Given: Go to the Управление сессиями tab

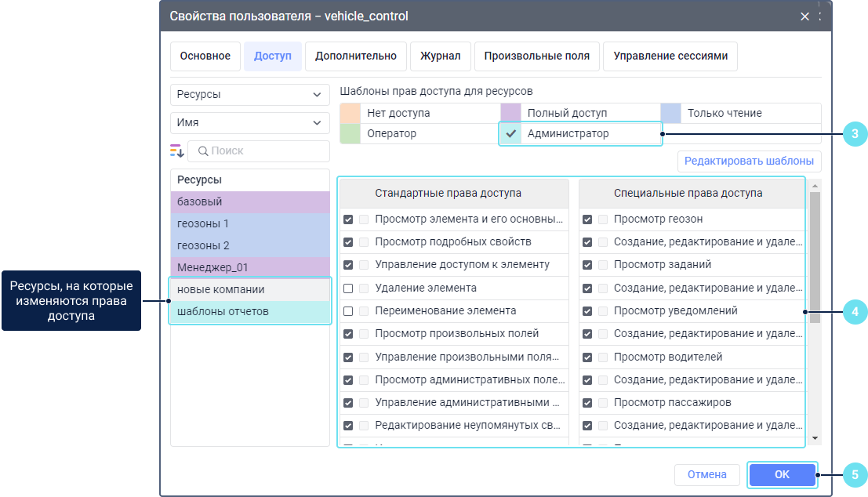Looking at the screenshot, I should click(670, 56).
